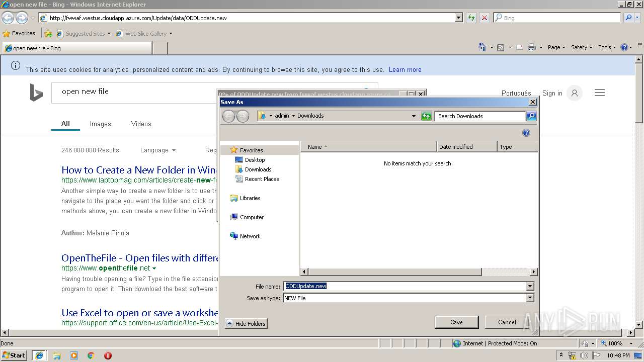This screenshot has height=362, width=644.
Task: Switch to the Videos tab on Bing
Action: click(141, 124)
